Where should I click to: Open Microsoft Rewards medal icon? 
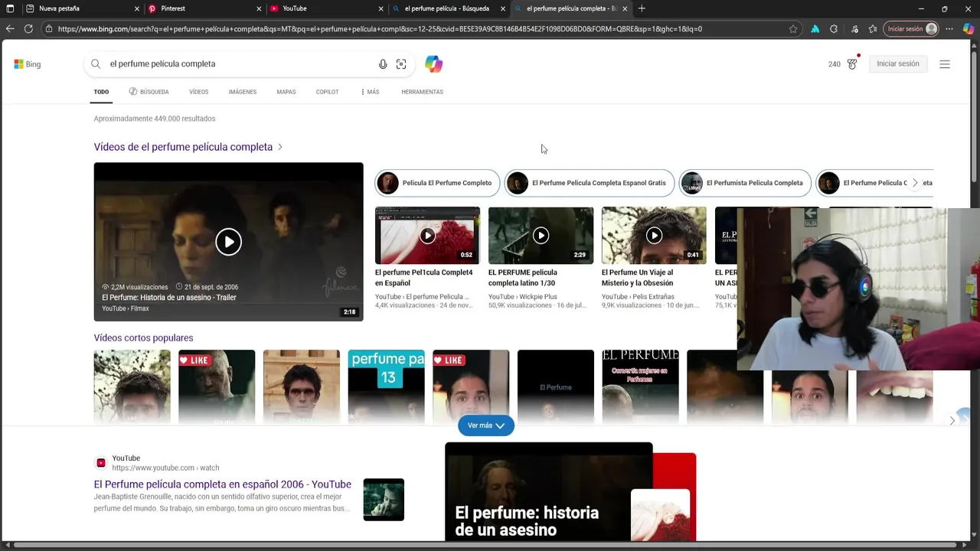pos(852,64)
